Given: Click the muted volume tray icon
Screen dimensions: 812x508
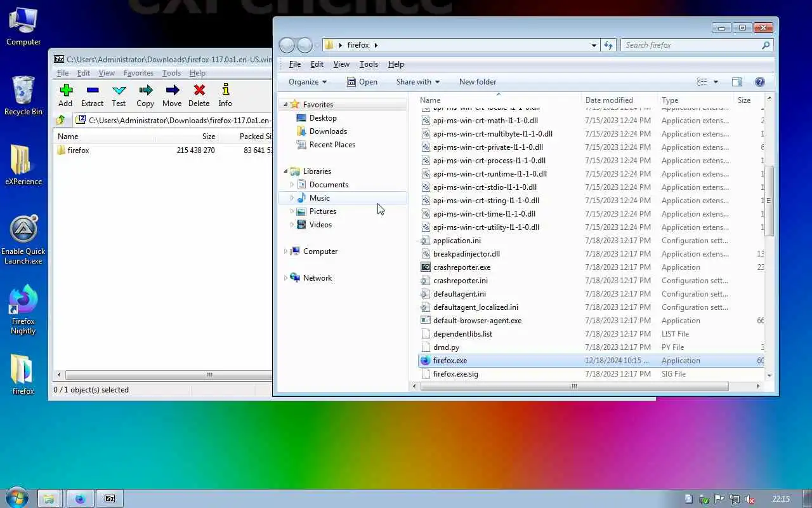Looking at the screenshot, I should pos(749,499).
